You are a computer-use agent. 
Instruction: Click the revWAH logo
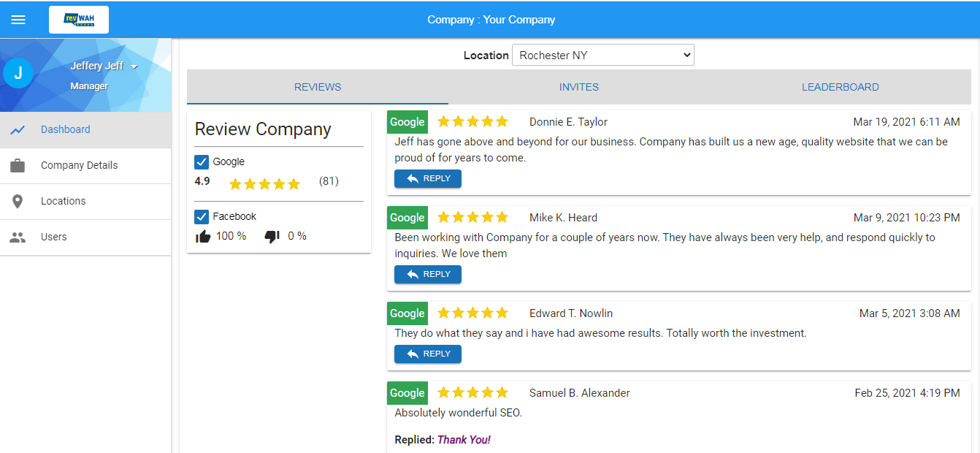(x=79, y=20)
